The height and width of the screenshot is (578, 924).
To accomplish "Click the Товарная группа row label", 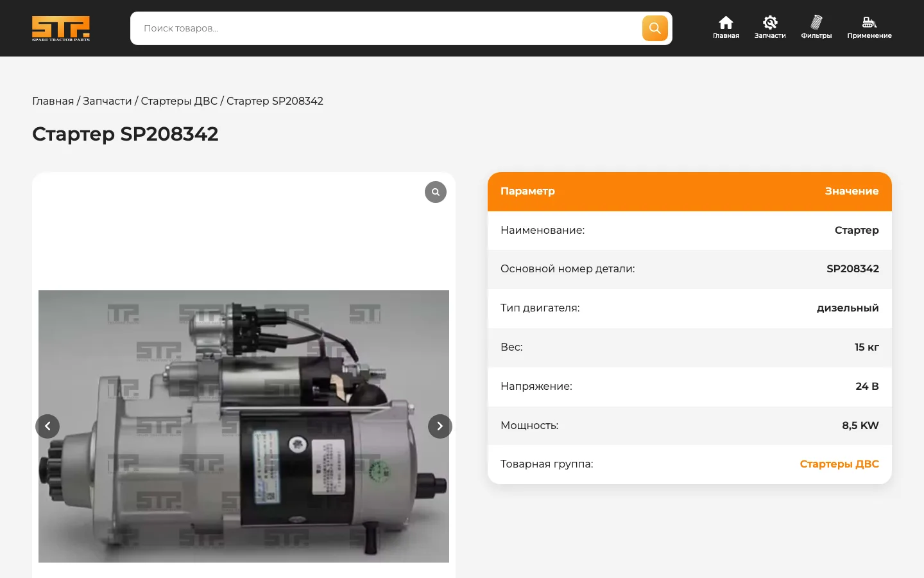I will pyautogui.click(x=547, y=464).
